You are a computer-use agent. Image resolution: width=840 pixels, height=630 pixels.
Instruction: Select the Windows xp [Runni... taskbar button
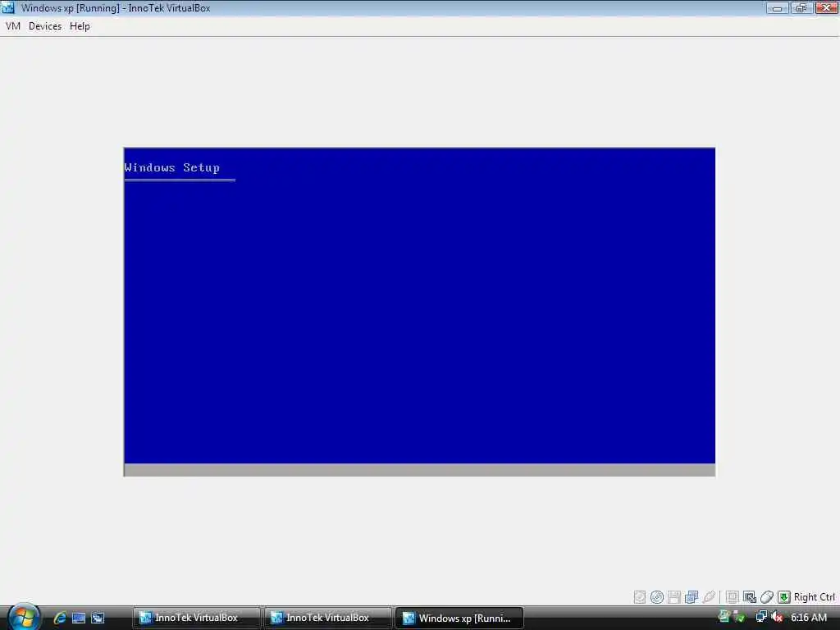point(459,618)
